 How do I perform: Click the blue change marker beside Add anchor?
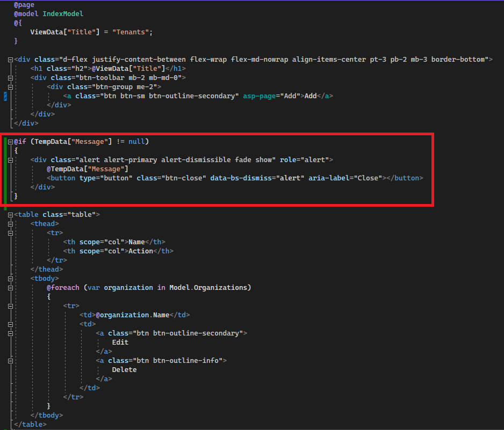coord(5,96)
